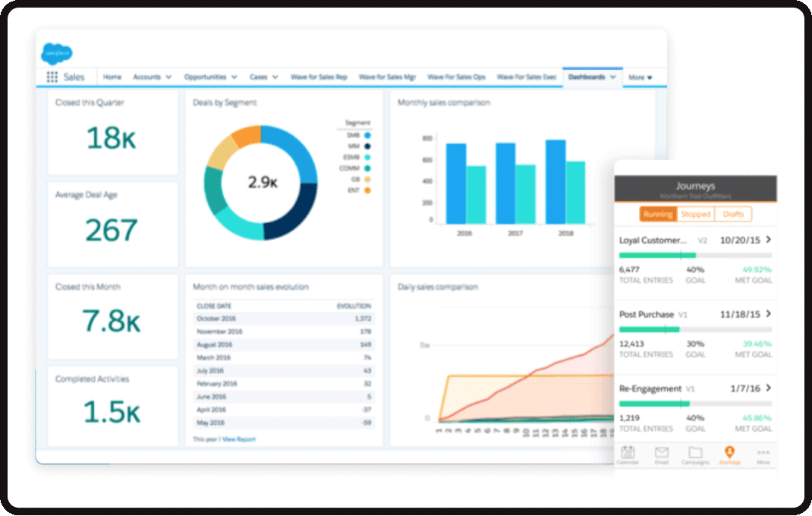Click the 2.9K donut chart center

pyautogui.click(x=263, y=182)
